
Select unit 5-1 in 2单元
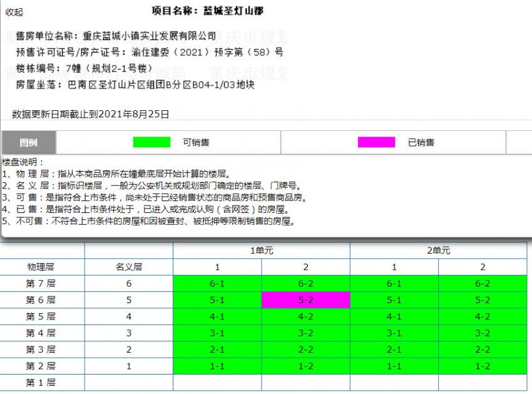click(394, 300)
